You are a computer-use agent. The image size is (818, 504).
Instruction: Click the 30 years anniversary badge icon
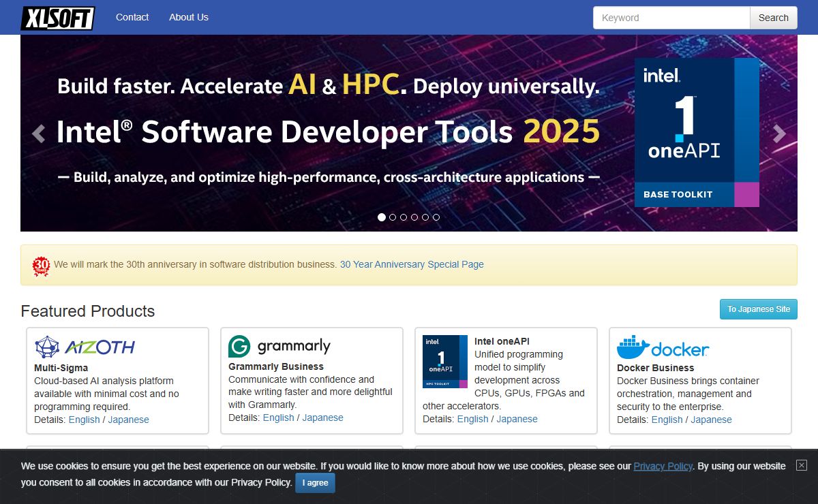point(42,266)
